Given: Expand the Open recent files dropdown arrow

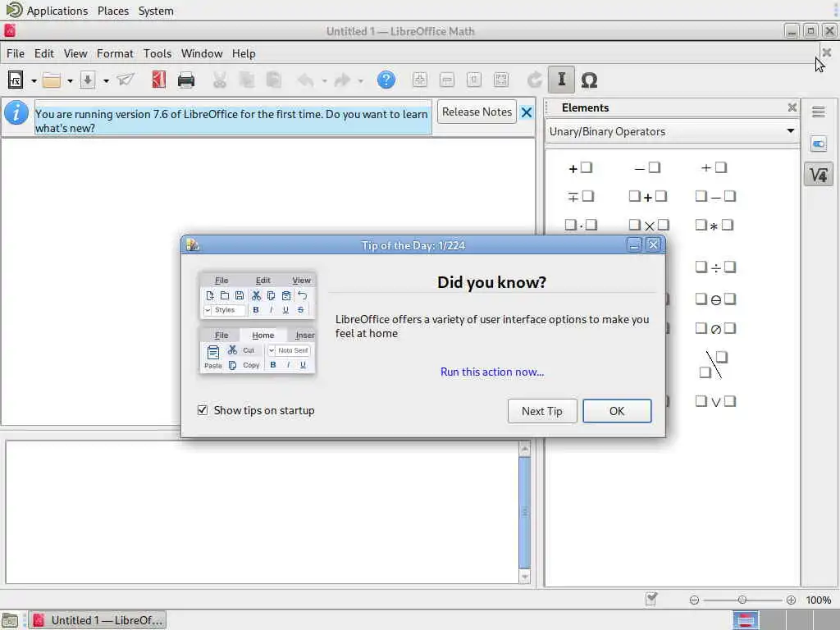Looking at the screenshot, I should point(70,81).
